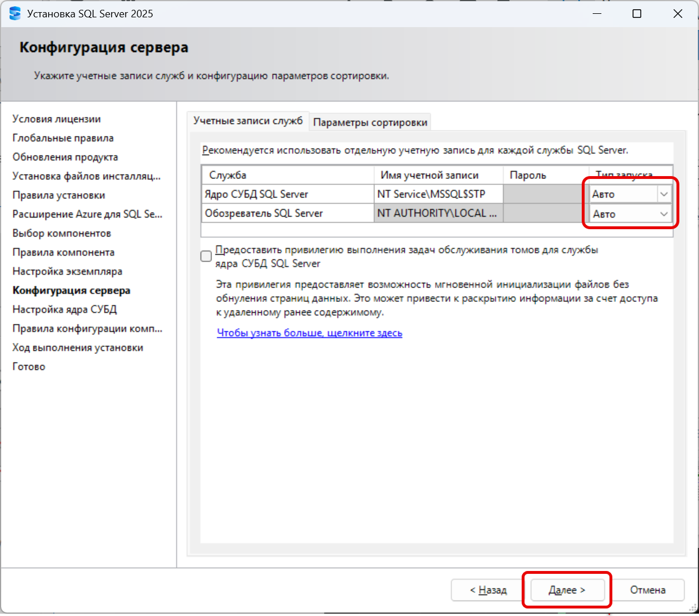Switch to the Параметры сортировки tab
699x616 pixels.
click(x=370, y=122)
